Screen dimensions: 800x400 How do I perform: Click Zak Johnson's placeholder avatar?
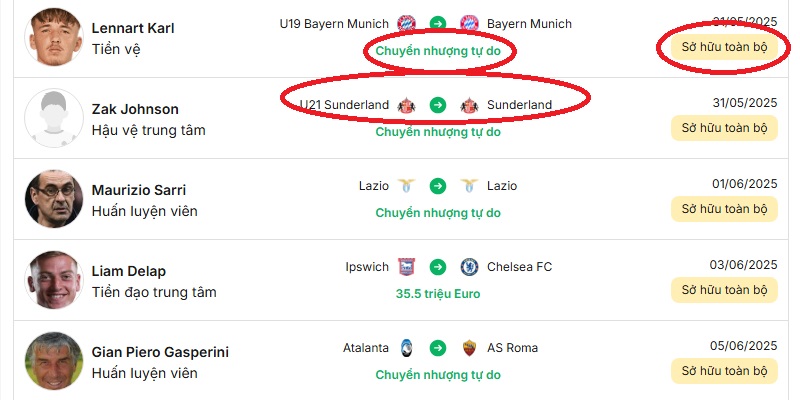click(x=53, y=119)
